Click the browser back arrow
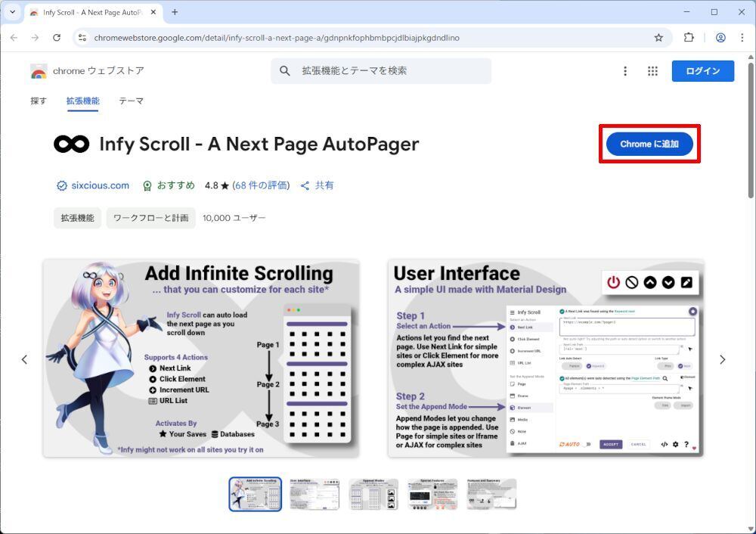 coord(14,38)
